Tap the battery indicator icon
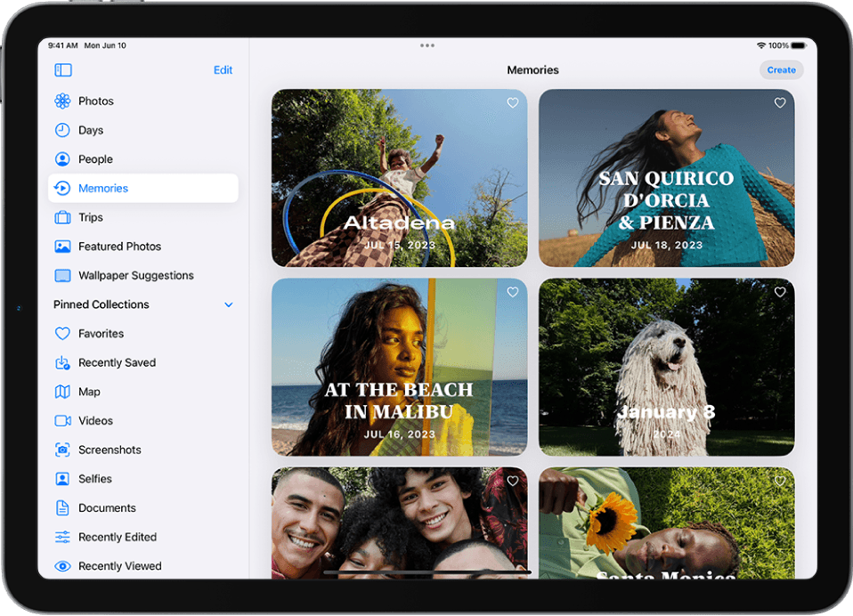This screenshot has width=853, height=616. pos(799,45)
